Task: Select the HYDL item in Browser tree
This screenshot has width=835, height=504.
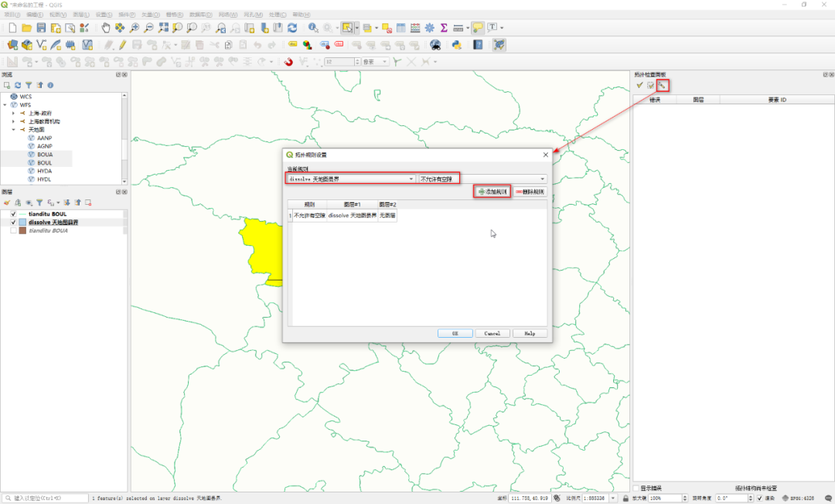Action: point(44,179)
